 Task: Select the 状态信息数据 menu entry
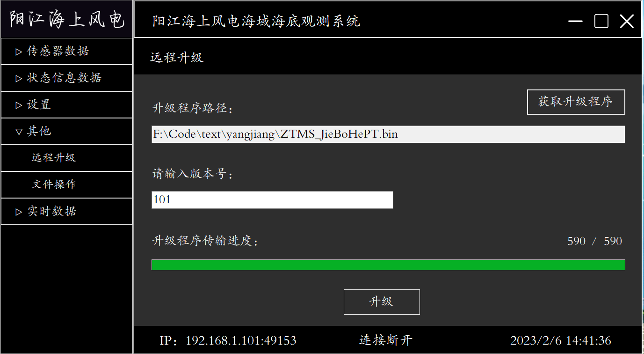66,78
